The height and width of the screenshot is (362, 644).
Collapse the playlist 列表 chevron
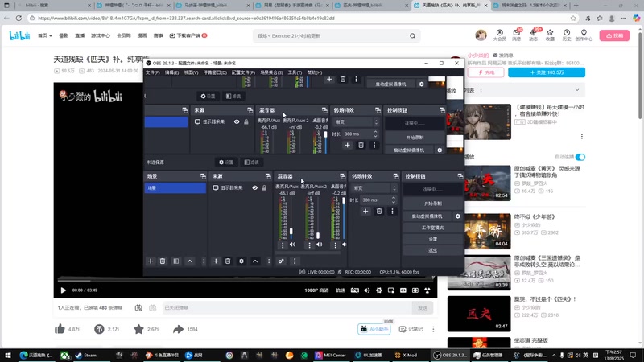577,90
